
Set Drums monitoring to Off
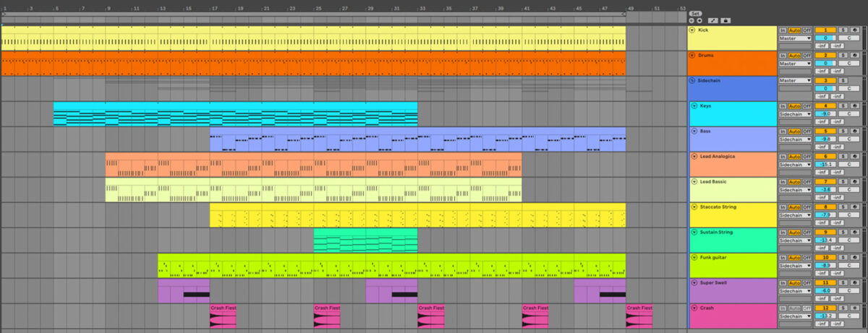click(x=807, y=56)
